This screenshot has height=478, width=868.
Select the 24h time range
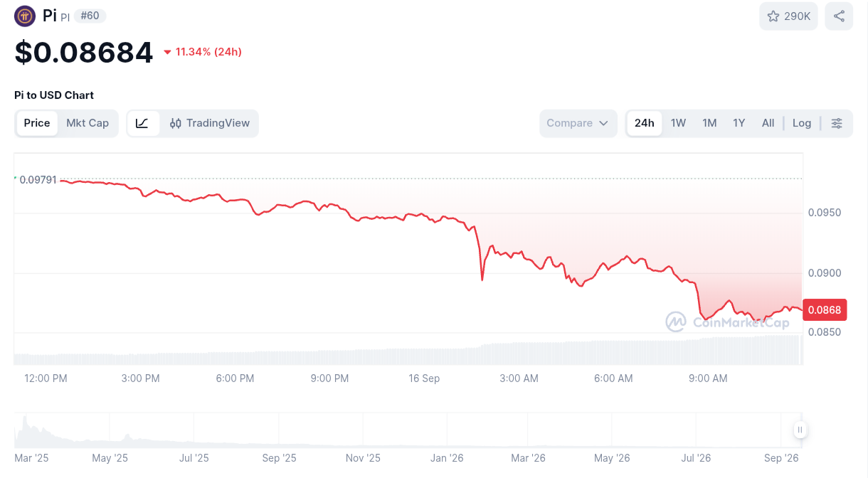click(x=645, y=123)
